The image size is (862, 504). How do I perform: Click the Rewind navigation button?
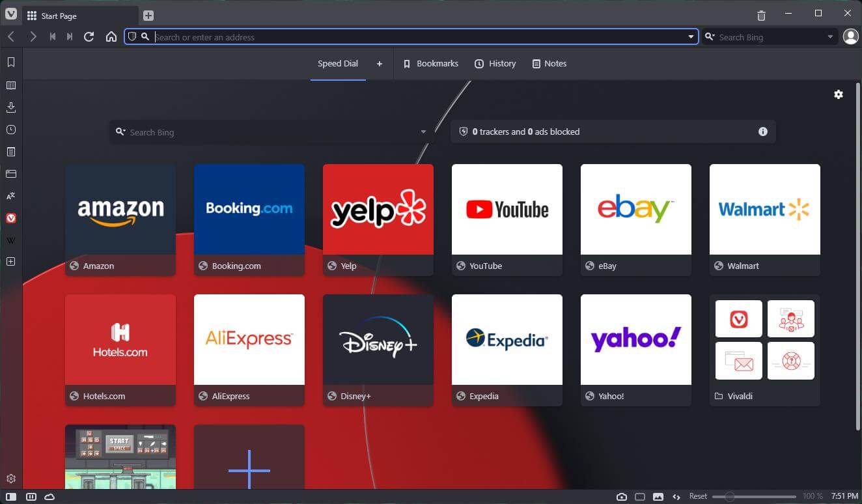pos(53,37)
